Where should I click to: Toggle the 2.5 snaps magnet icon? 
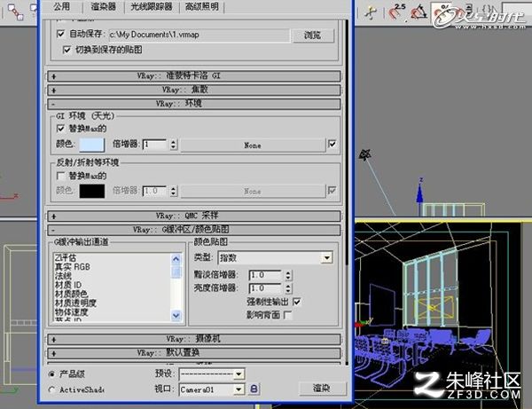(396, 12)
